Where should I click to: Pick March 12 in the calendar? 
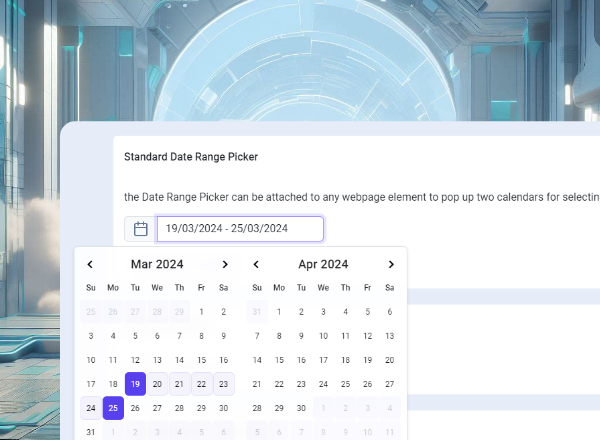[x=135, y=360]
